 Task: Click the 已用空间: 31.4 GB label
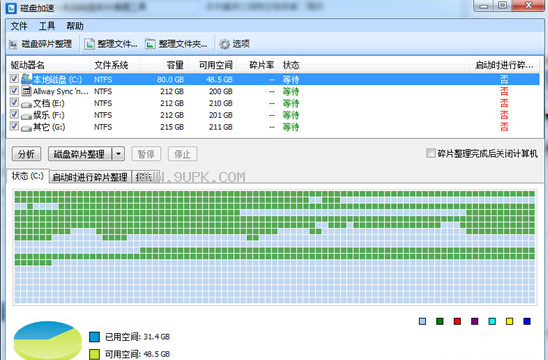[x=137, y=337]
